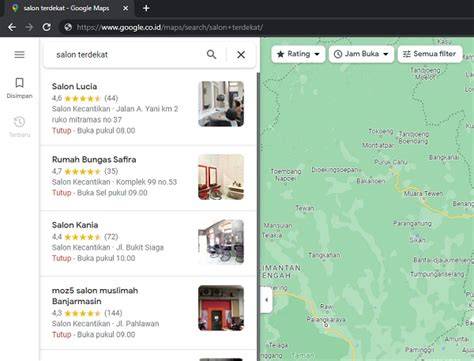Collapse the side panel arrow
The image size is (474, 361).
(x=266, y=300)
